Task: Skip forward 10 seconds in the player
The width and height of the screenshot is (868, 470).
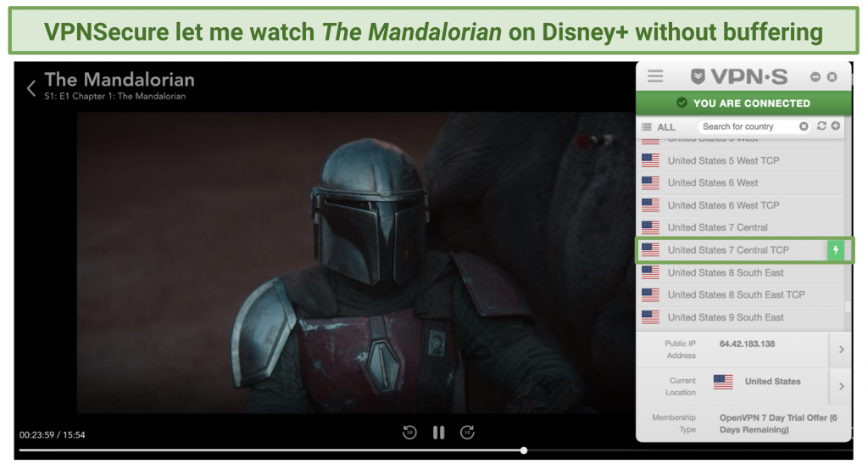Action: click(467, 433)
